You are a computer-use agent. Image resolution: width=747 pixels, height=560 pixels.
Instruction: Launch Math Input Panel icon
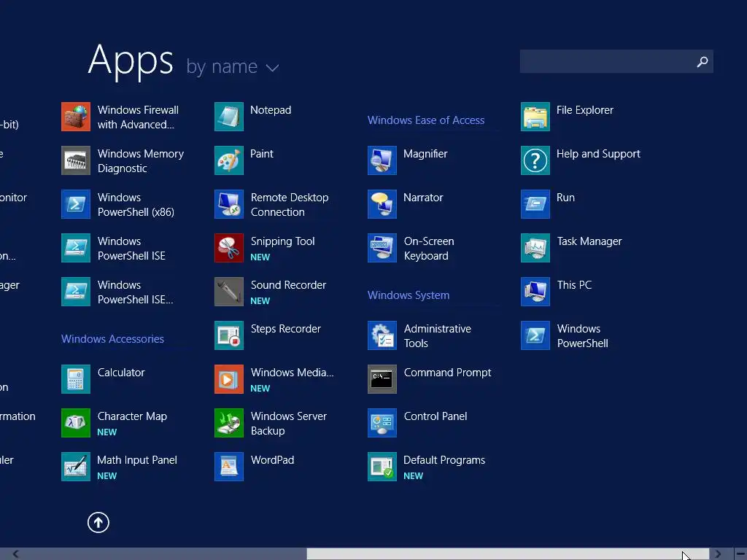(76, 467)
